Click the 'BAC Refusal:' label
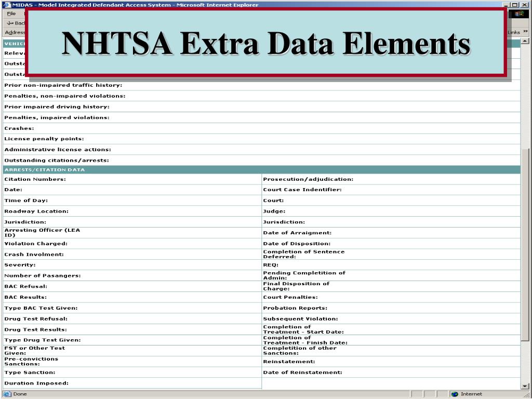The width and height of the screenshot is (532, 399). pos(26,286)
